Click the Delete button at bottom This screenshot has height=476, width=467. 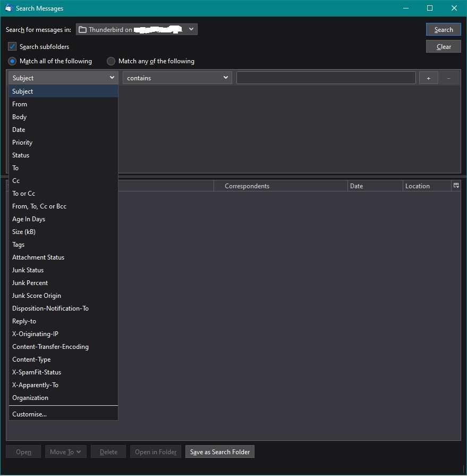tap(108, 452)
